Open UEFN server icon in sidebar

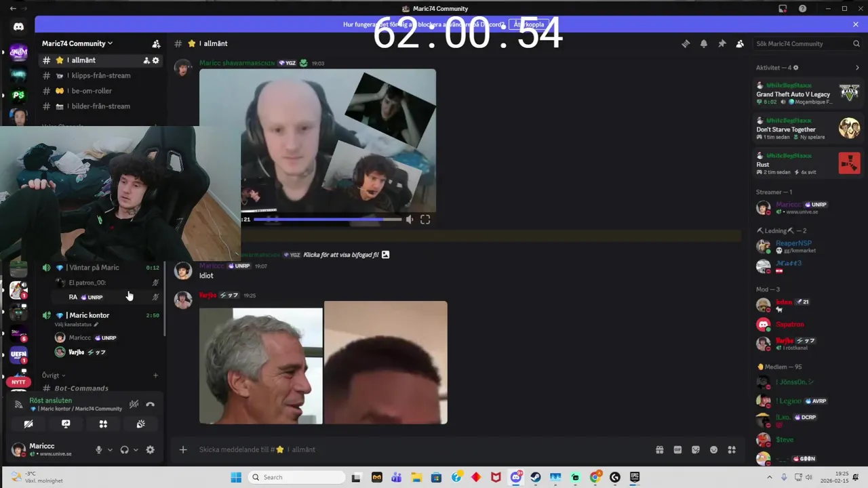click(18, 354)
